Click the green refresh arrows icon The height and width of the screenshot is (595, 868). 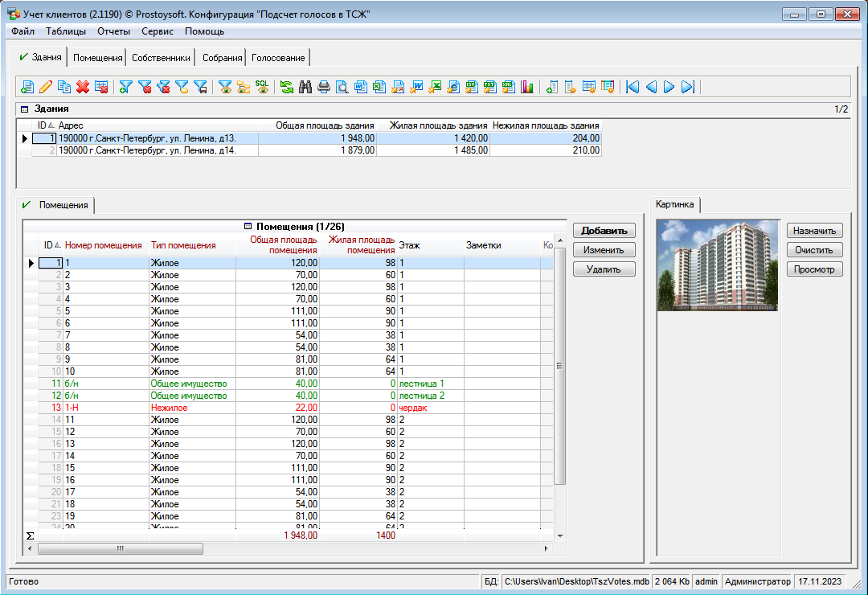pos(287,87)
